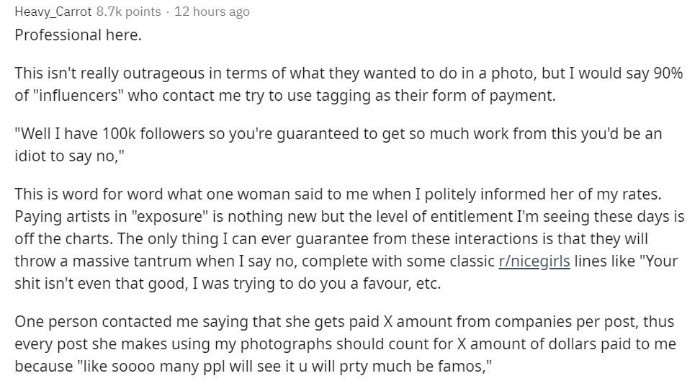The width and height of the screenshot is (700, 392).
Task: Click the 12 hours ago timestamp
Action: pos(212,12)
